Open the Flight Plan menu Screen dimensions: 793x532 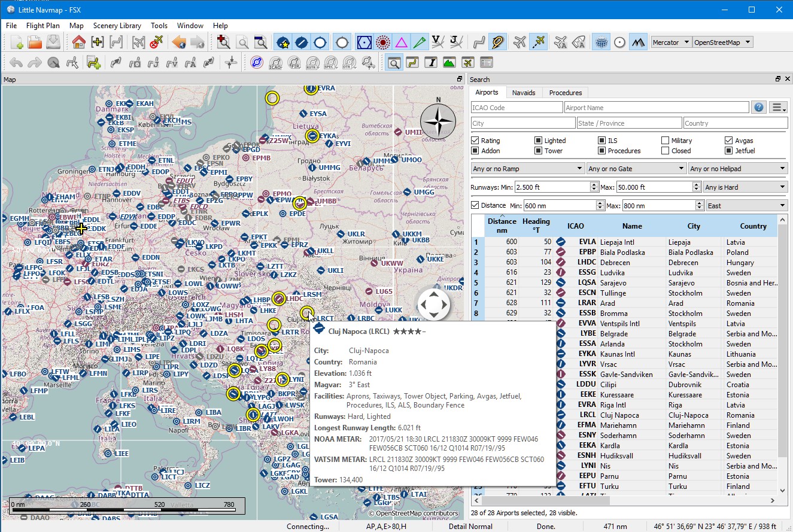43,26
